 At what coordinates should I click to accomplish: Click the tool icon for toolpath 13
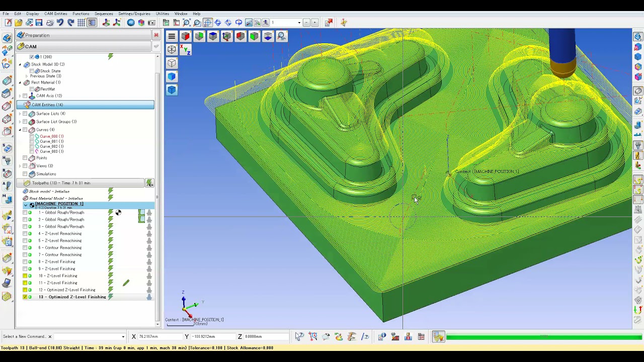(149, 297)
